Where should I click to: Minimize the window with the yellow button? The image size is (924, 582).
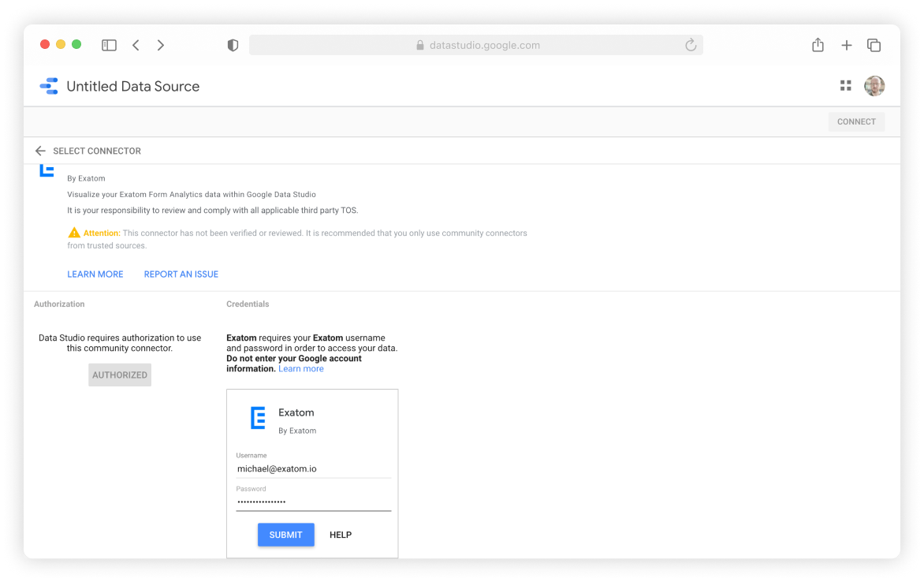click(61, 45)
